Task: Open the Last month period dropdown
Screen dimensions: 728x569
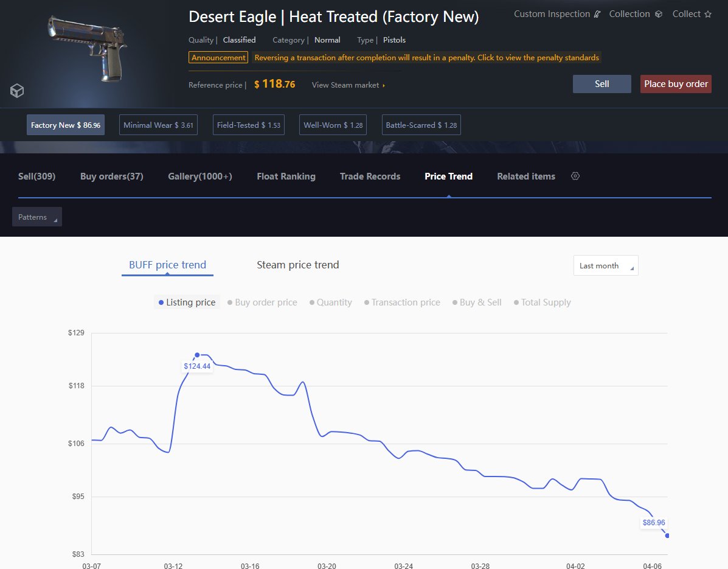Action: point(606,266)
